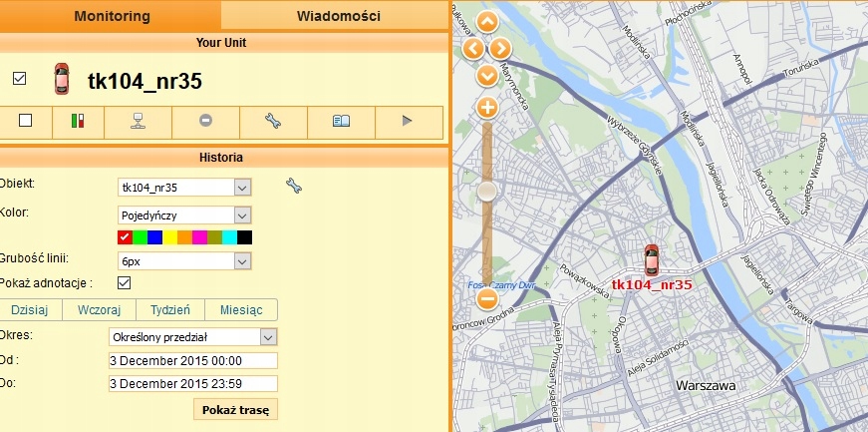
Task: Pan the map up with arrow button
Action: [487, 24]
